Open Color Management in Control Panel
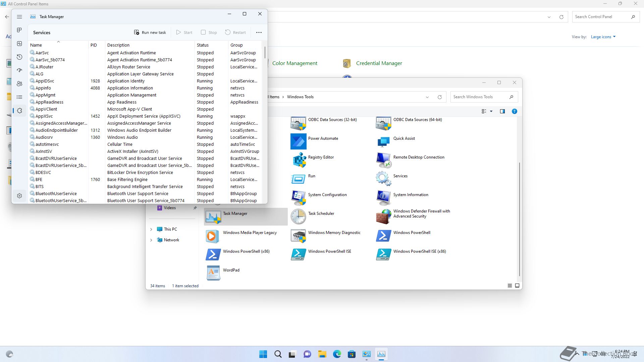 point(294,63)
